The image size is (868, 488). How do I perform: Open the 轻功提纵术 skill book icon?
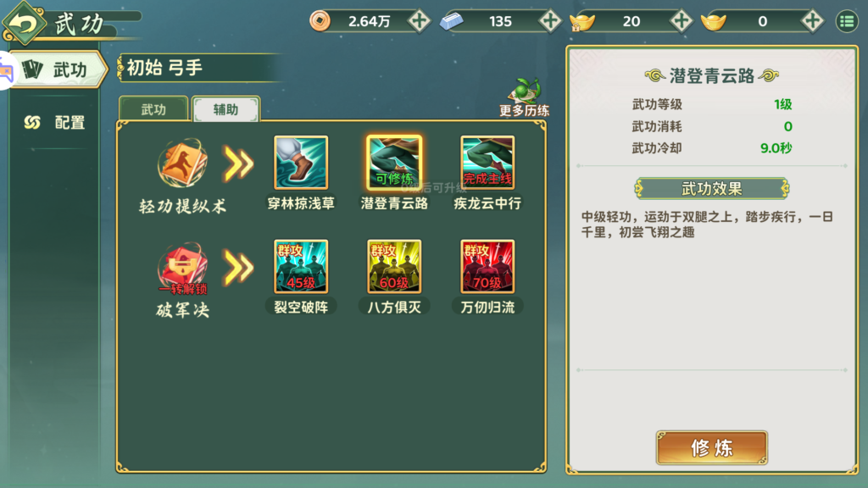(183, 164)
